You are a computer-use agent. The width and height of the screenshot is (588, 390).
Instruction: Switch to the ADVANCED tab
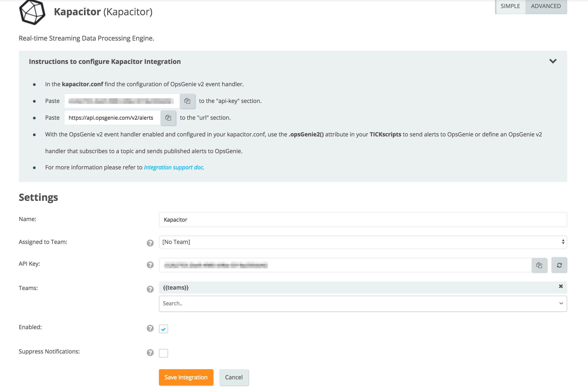click(546, 6)
